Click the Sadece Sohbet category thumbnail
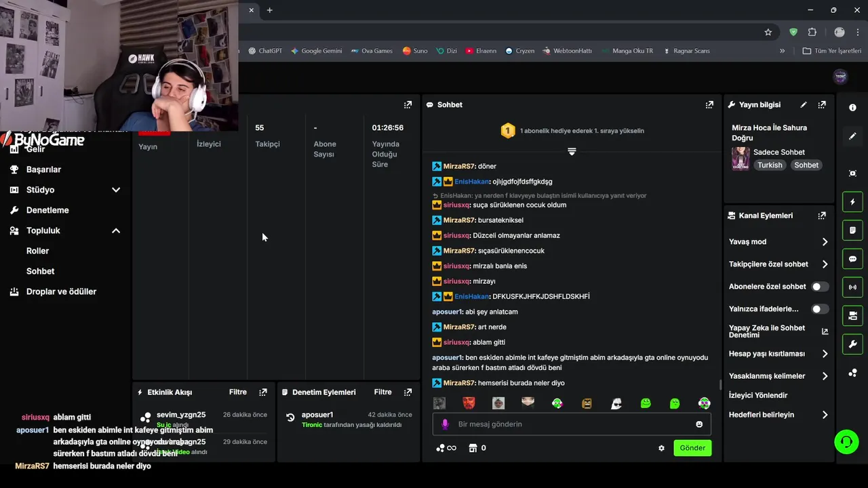 click(x=741, y=159)
